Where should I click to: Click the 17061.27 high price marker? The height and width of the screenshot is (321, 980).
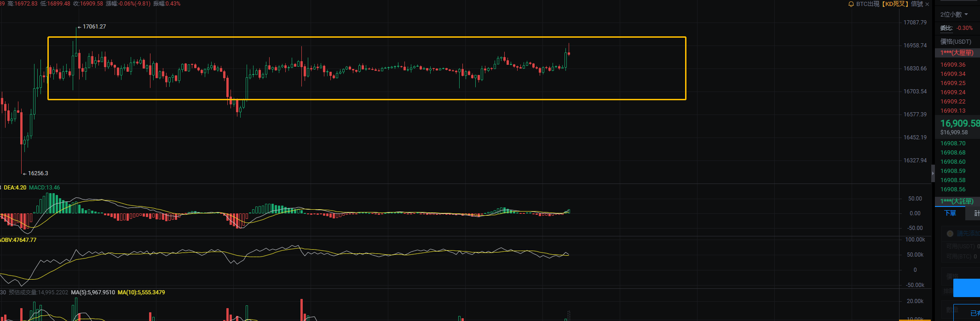(x=94, y=27)
